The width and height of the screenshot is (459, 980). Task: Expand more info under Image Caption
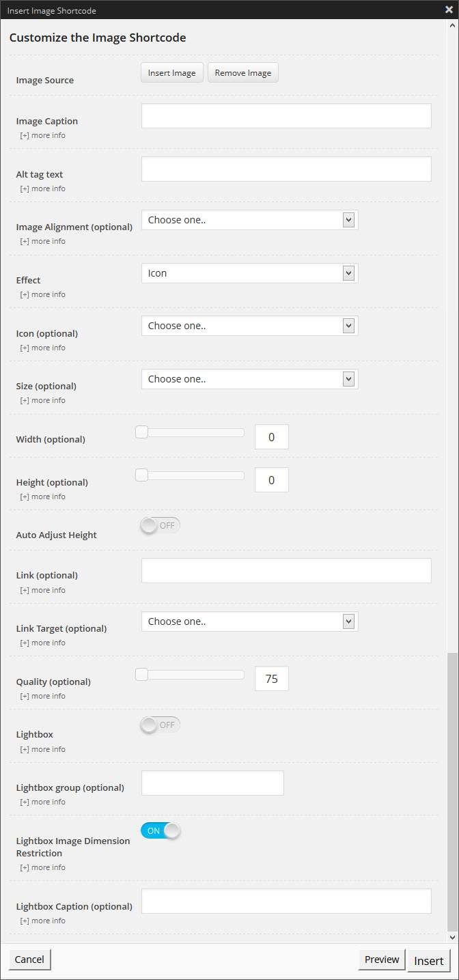43,135
